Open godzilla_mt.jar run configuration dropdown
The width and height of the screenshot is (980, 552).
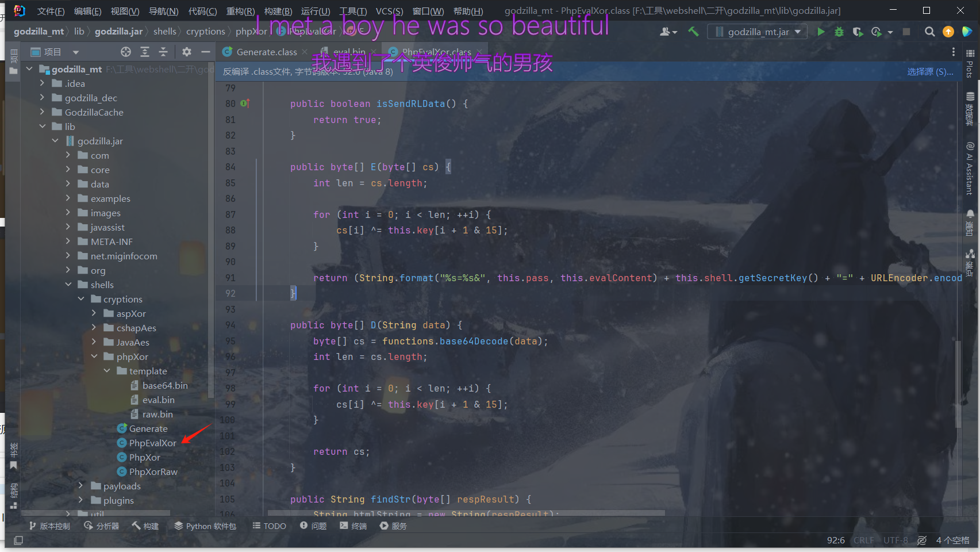757,32
